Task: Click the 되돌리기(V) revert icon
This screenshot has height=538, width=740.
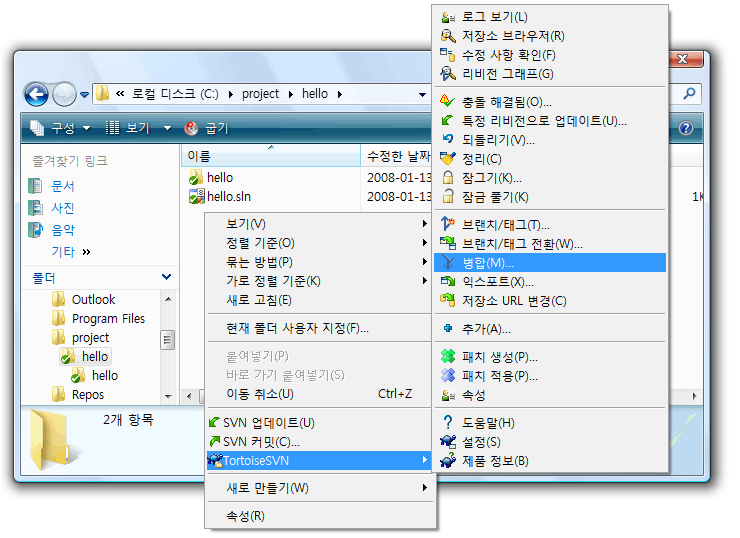Action: (447, 140)
